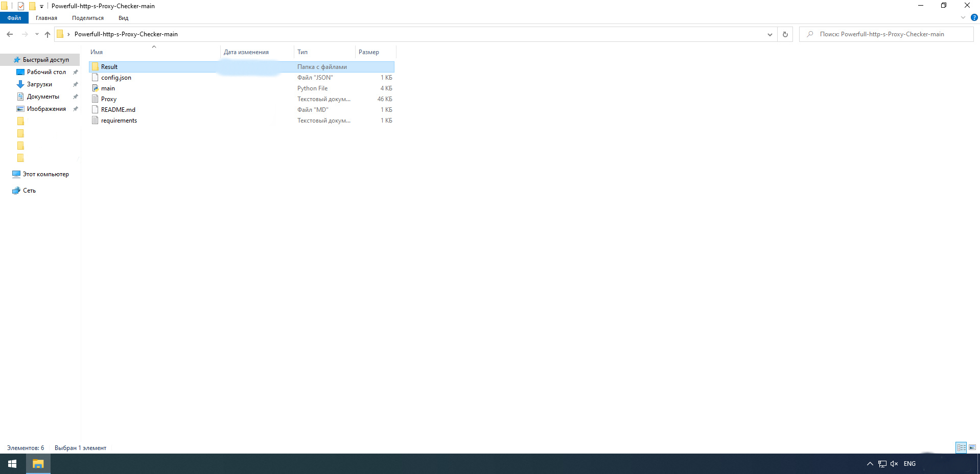
Task: Go forward with the Forward arrow
Action: click(x=25, y=34)
